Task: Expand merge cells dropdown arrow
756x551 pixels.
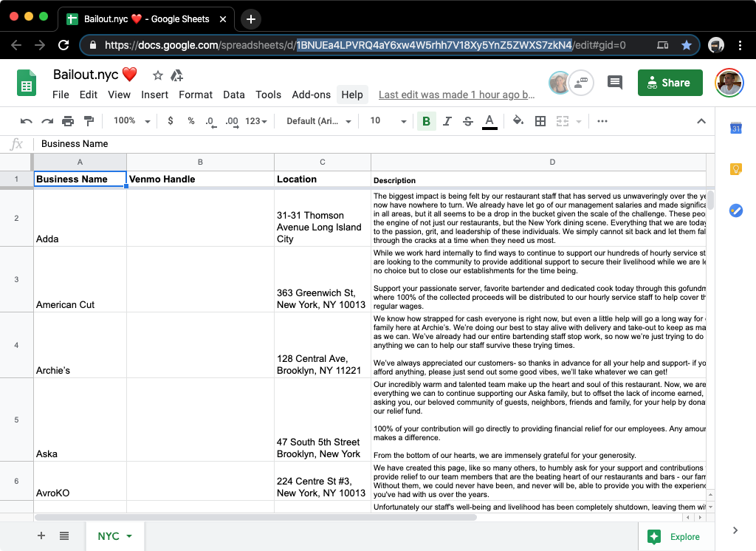Action: pos(579,122)
